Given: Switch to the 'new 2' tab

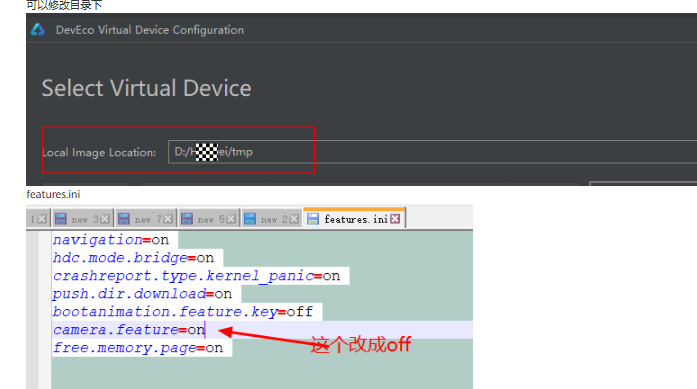Looking at the screenshot, I should click(x=272, y=219).
